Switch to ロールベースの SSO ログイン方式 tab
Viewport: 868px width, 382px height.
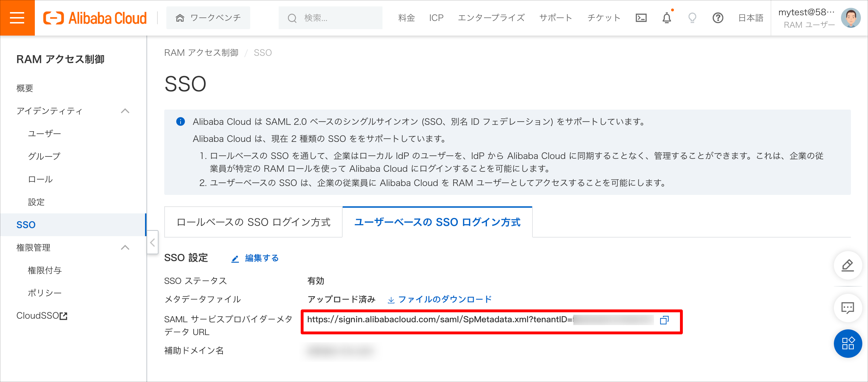point(253,222)
